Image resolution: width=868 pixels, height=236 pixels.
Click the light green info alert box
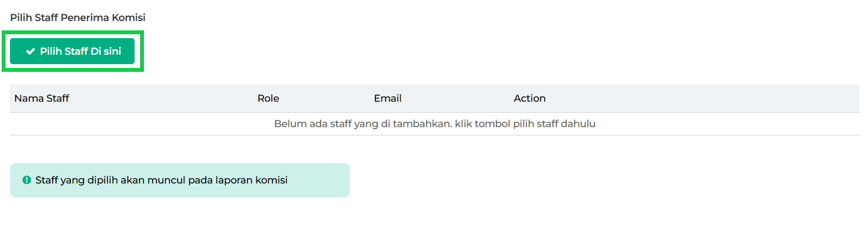click(x=180, y=180)
